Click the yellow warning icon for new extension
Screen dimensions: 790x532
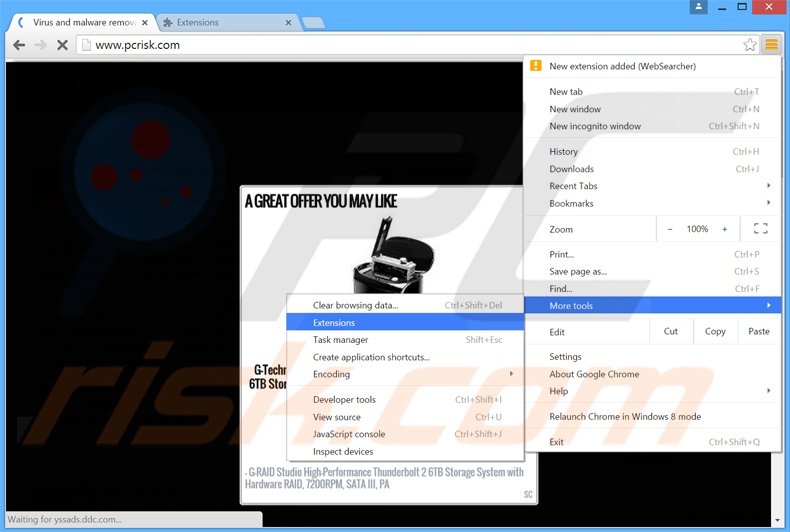[536, 65]
